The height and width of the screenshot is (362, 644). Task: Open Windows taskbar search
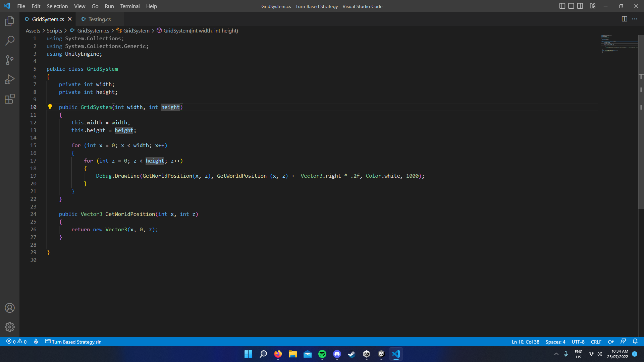point(263,354)
